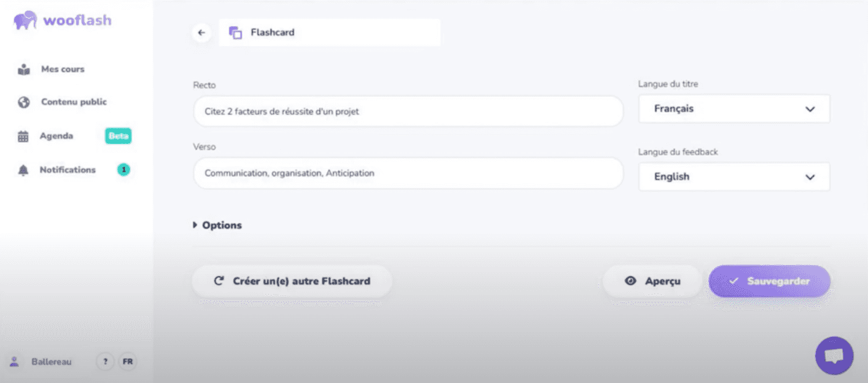Click into the Recto text field

(x=408, y=112)
